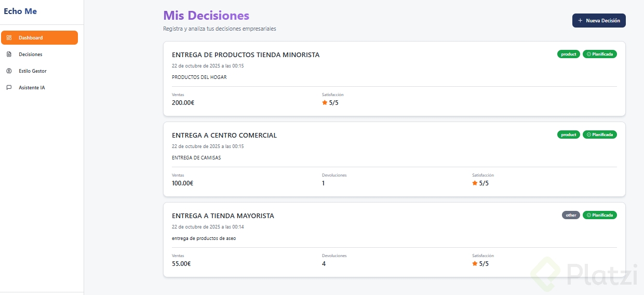644x295 pixels.
Task: Click Planificada badge on Tienda Minorista card
Action: point(600,54)
